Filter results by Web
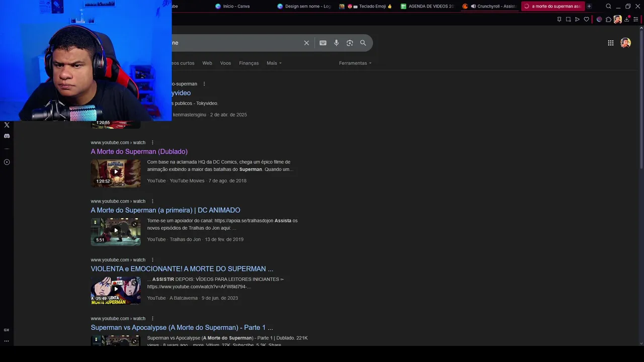 (207, 63)
